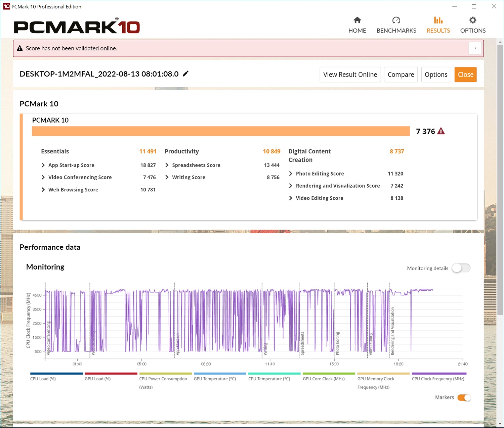
Task: Open the HOME tab
Action: pyautogui.click(x=357, y=25)
